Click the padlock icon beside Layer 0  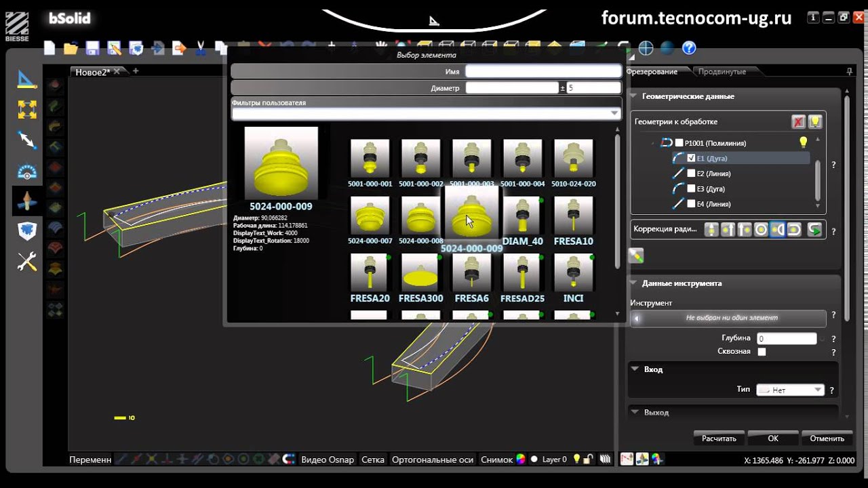[589, 459]
